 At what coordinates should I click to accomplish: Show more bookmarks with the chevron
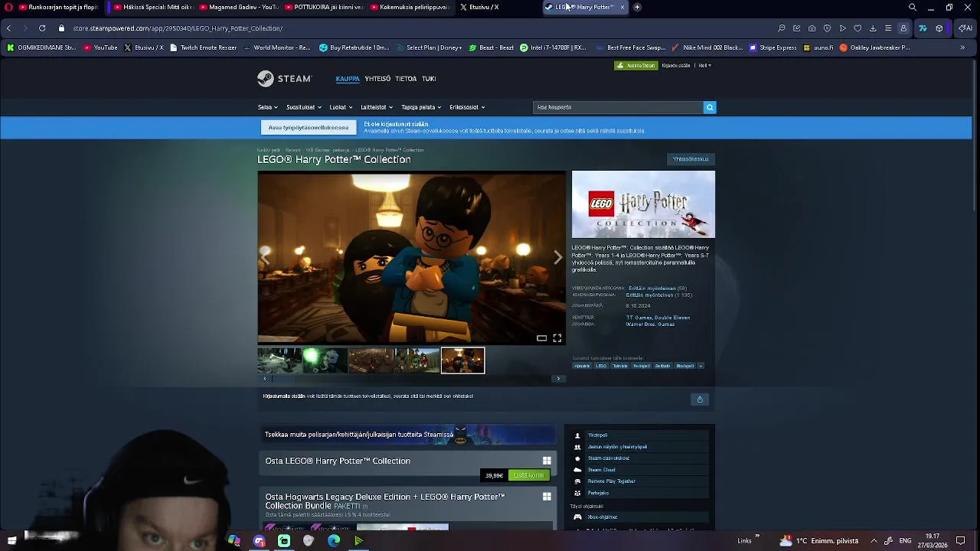tap(962, 47)
